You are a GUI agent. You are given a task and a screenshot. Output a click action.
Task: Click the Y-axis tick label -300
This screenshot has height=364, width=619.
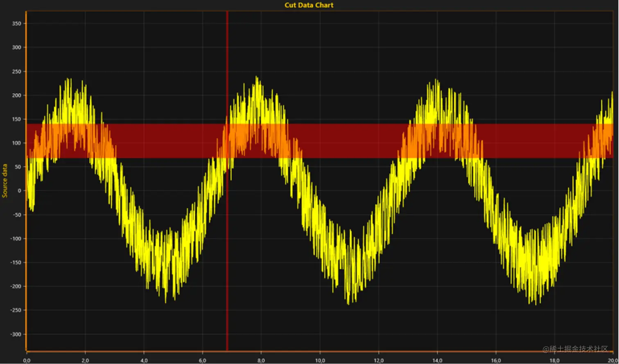tap(16, 334)
